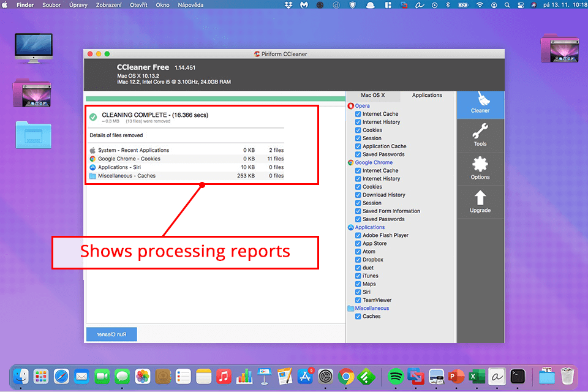Collapse the Opera category

pyautogui.click(x=362, y=106)
